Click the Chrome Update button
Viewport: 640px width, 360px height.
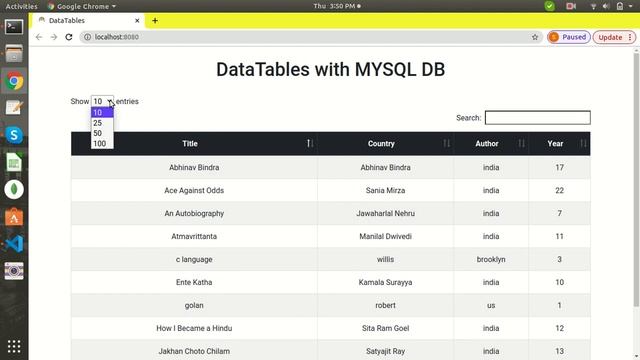click(614, 37)
